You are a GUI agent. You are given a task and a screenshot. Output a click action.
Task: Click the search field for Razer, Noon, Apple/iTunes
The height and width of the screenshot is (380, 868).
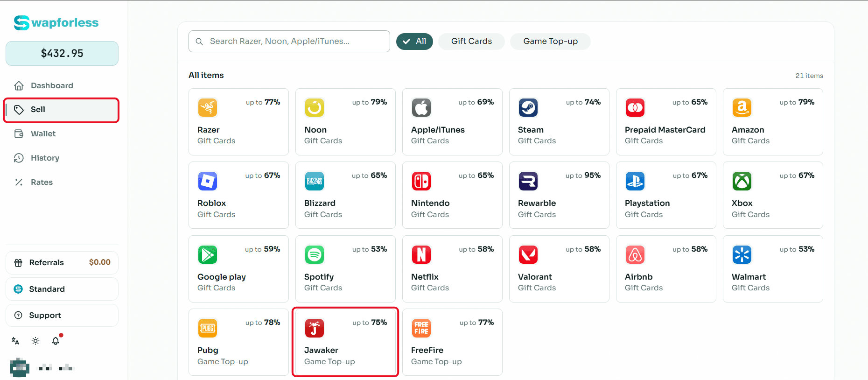coord(289,42)
